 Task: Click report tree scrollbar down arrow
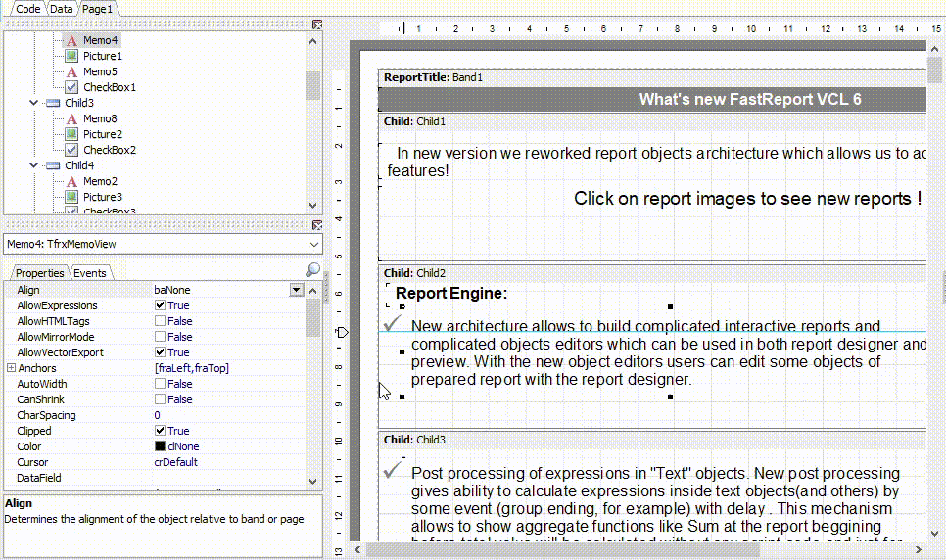click(312, 206)
